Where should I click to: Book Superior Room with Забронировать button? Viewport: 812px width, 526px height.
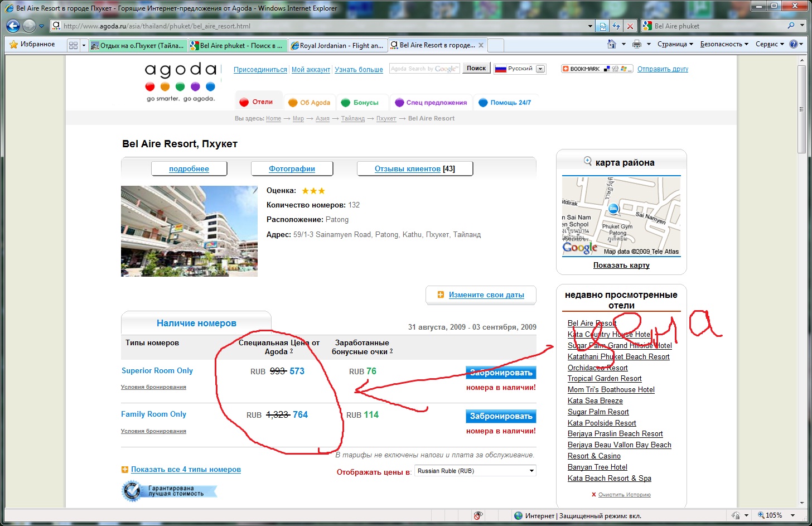[501, 372]
